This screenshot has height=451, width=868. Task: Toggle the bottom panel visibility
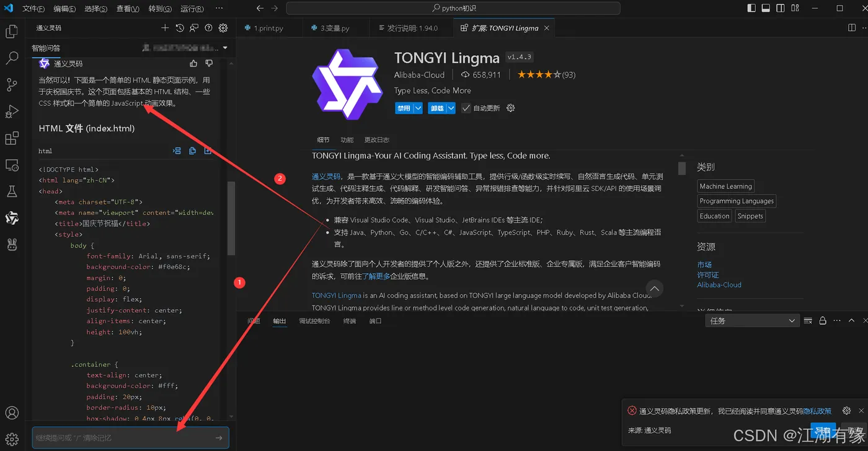click(x=766, y=8)
